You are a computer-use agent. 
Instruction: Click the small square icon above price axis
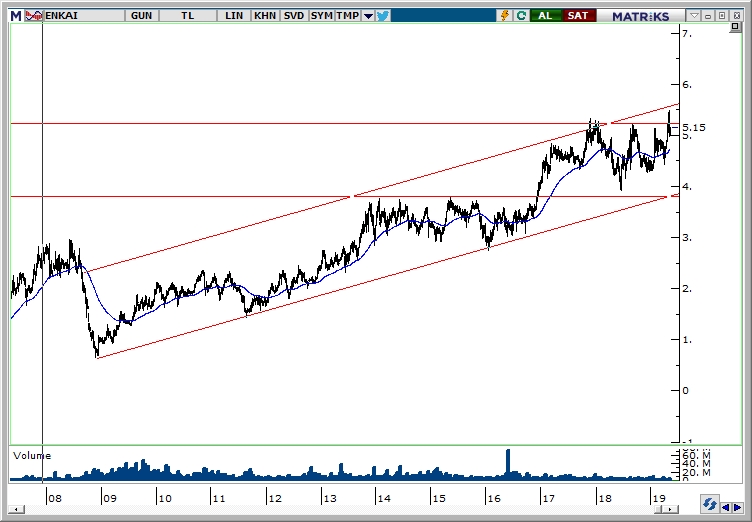[735, 27]
